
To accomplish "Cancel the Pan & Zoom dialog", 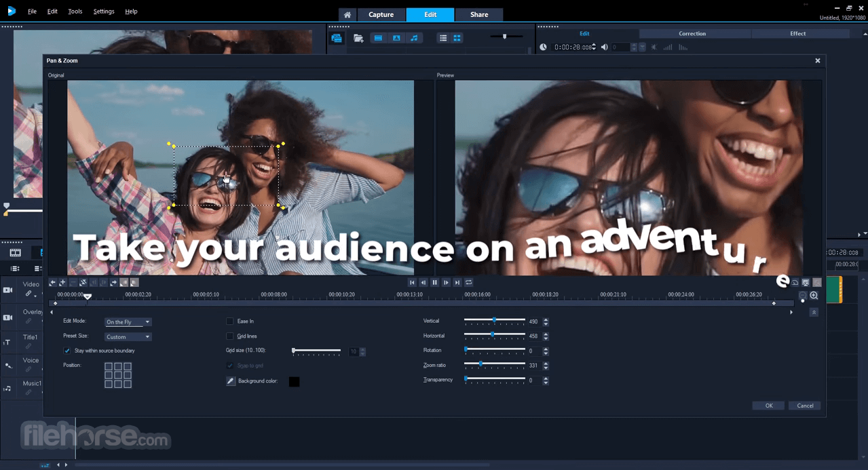I will coord(805,406).
